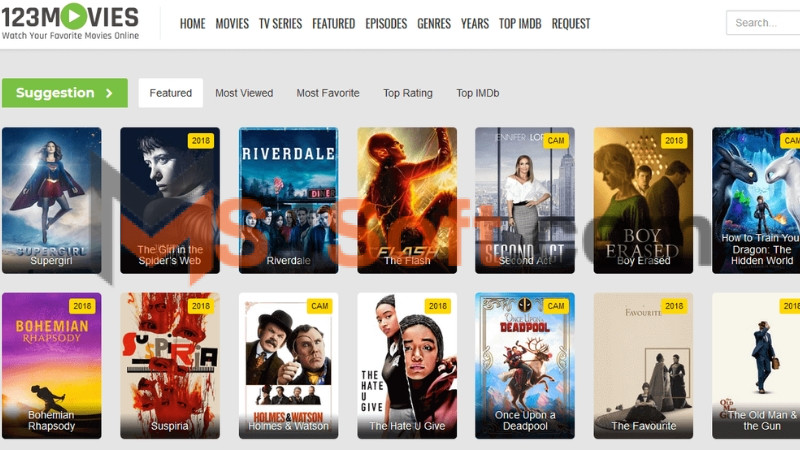Open the Riverdale poster
Screen dimensions: 800x450
[288, 201]
